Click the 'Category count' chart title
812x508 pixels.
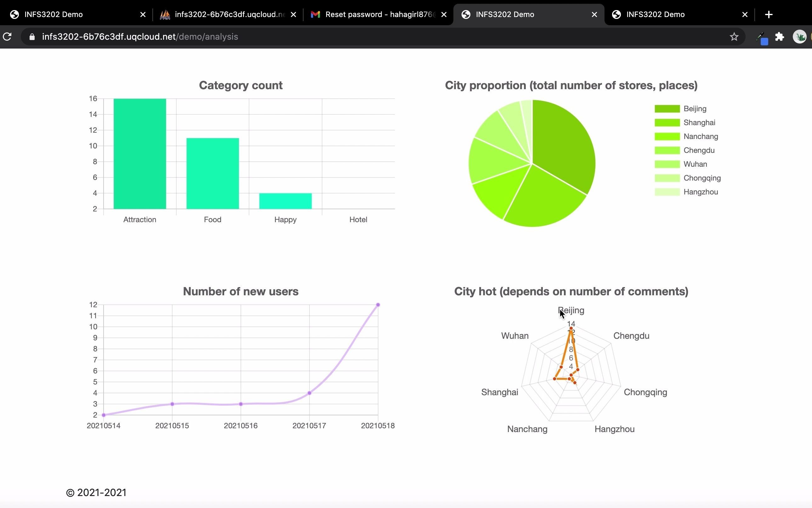241,85
